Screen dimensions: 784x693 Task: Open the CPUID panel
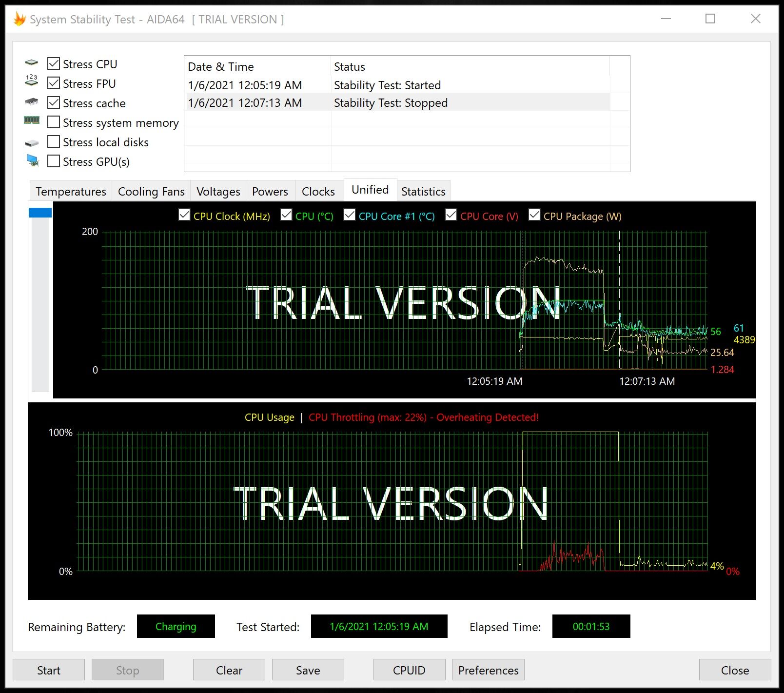tap(410, 670)
